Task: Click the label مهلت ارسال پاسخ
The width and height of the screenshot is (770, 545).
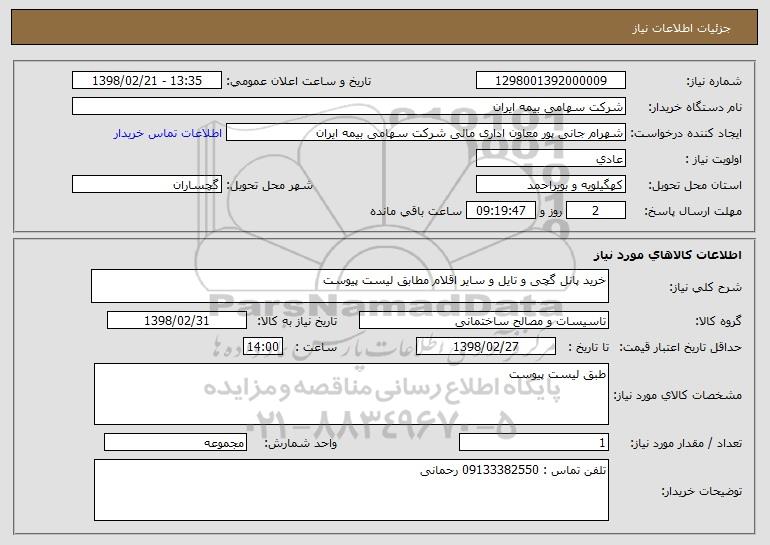Action: (x=693, y=211)
